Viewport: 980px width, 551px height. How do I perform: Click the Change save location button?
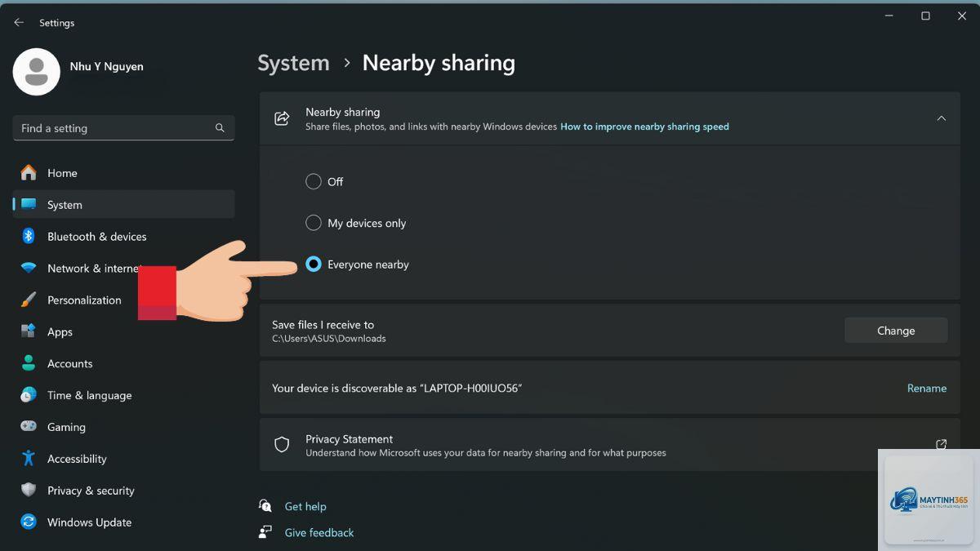click(896, 331)
